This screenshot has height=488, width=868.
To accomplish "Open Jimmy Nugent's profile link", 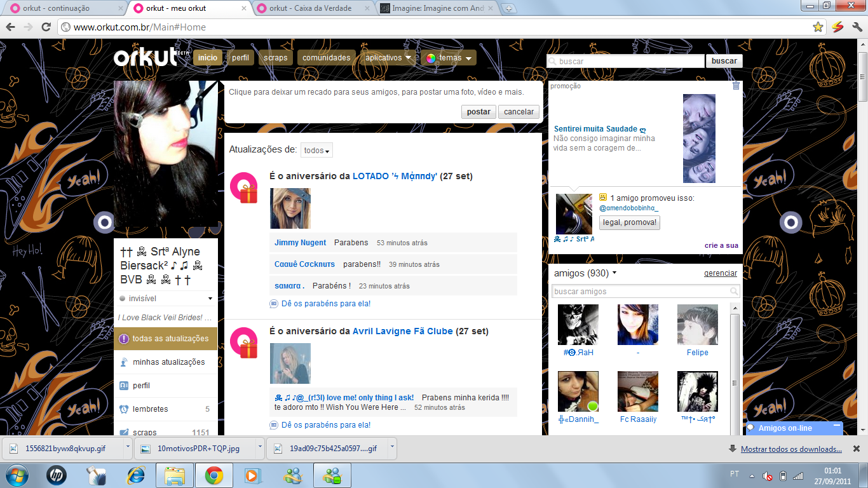I will point(300,243).
